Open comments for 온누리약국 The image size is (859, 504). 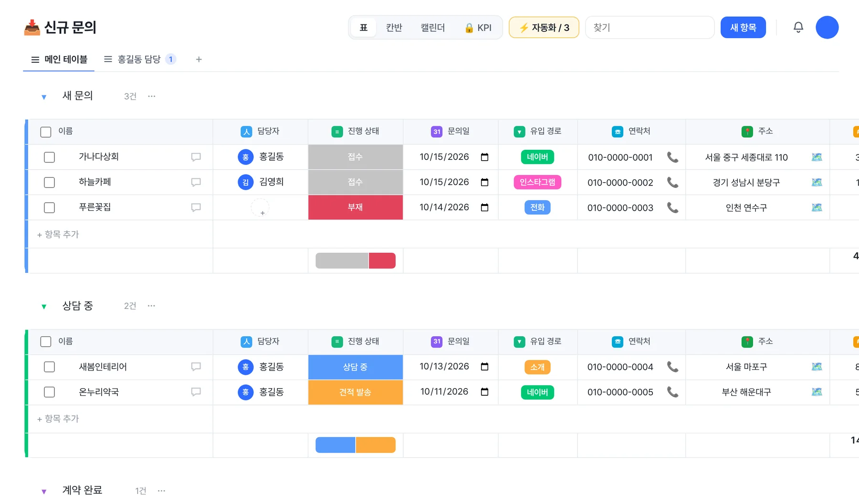tap(196, 392)
